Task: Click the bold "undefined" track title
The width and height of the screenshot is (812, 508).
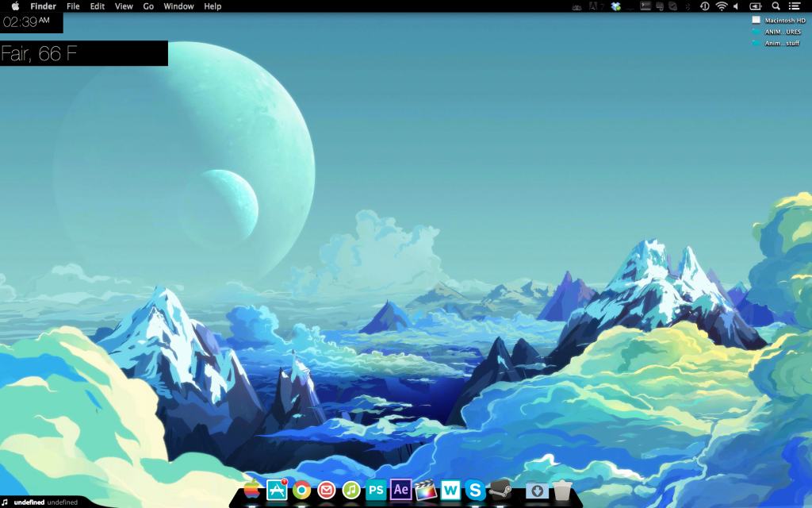Action: point(29,502)
